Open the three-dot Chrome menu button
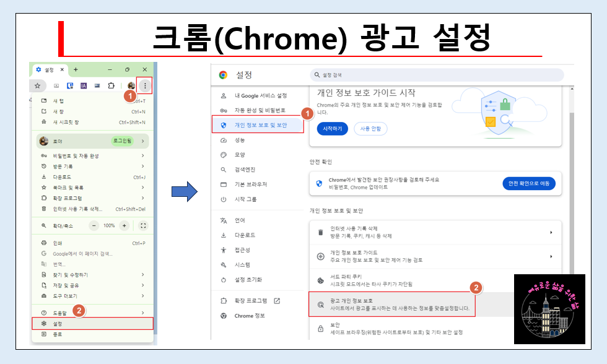Viewport: 607px width, 364px height. click(x=145, y=85)
